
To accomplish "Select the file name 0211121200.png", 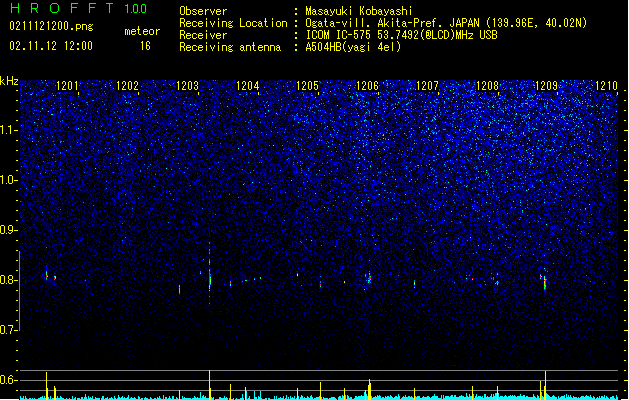I will tap(51, 26).
